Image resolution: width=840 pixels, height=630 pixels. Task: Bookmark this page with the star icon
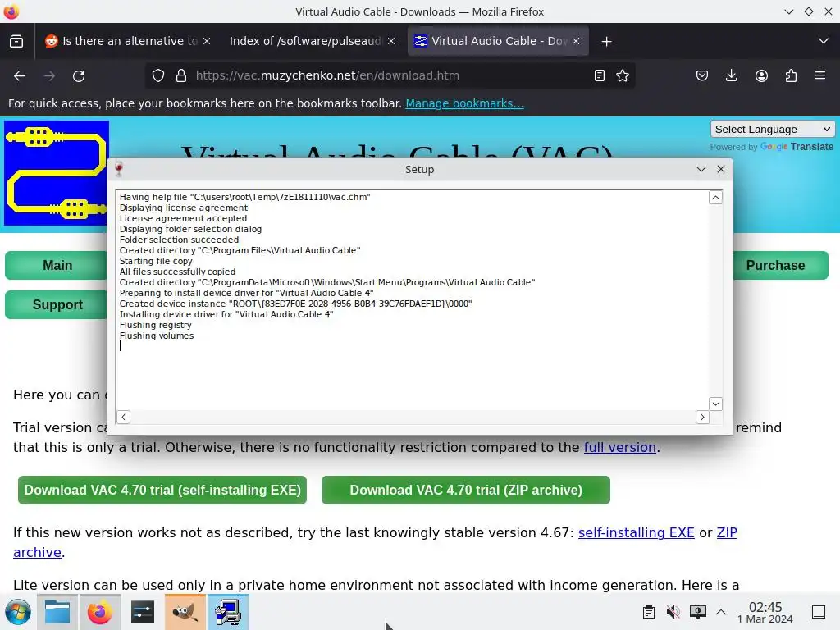[623, 75]
